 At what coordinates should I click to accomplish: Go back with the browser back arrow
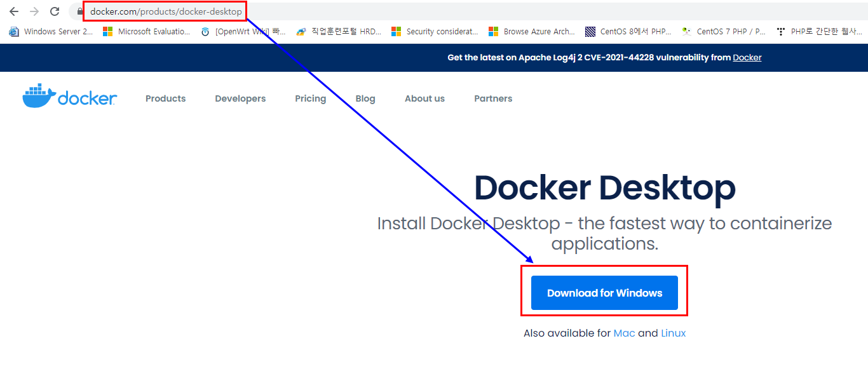(x=14, y=11)
